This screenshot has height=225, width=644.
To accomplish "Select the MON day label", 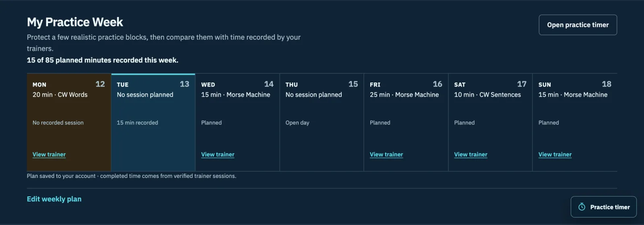I will pos(39,85).
